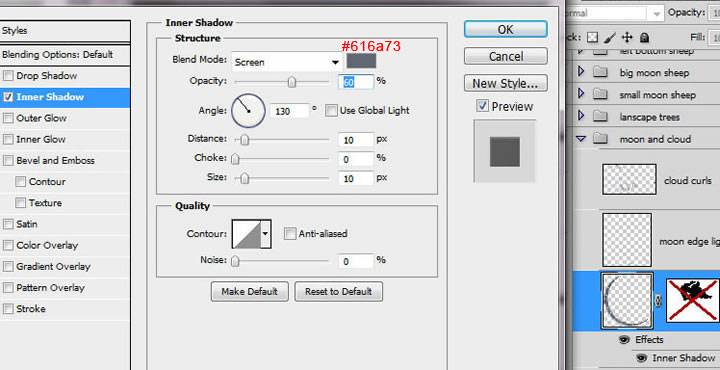Enable the Anti-aliased checkbox
Image resolution: width=720 pixels, height=370 pixels.
tap(290, 234)
